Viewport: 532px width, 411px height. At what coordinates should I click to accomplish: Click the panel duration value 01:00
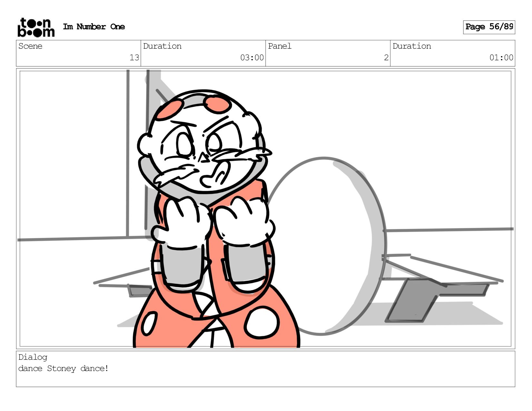pos(501,58)
